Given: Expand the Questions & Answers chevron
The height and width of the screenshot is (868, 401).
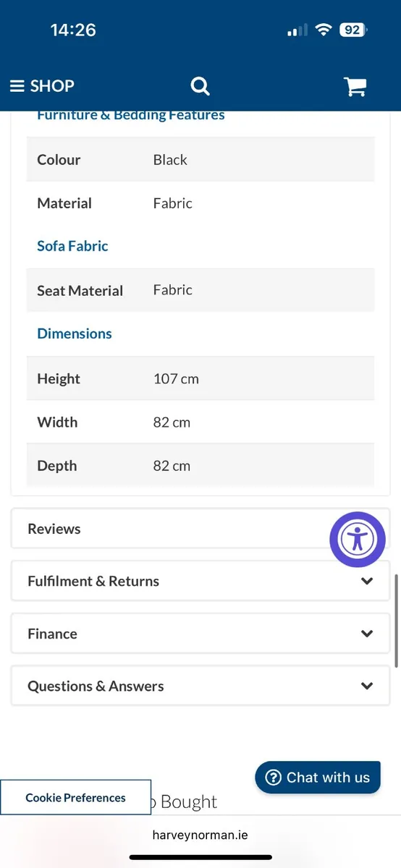Looking at the screenshot, I should coord(367,686).
